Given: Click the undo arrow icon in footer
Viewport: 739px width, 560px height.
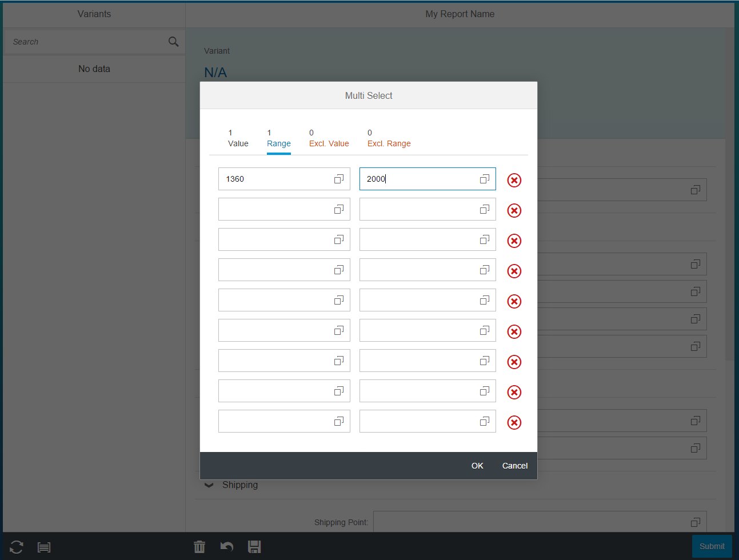Looking at the screenshot, I should coord(227,547).
